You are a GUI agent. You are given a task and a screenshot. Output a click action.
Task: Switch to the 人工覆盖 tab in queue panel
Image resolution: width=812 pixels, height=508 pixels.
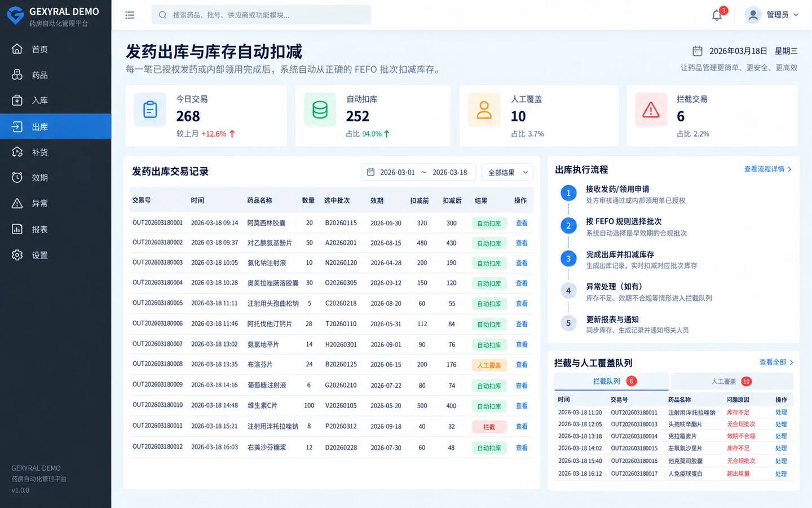point(732,382)
